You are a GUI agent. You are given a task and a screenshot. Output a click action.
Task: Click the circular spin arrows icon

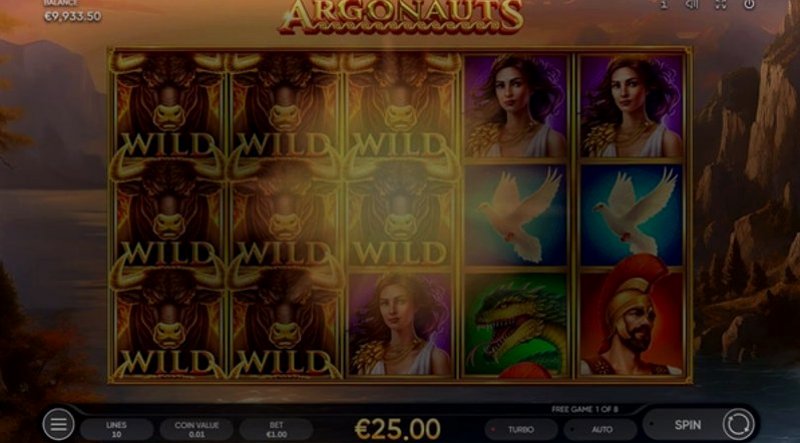click(x=737, y=424)
